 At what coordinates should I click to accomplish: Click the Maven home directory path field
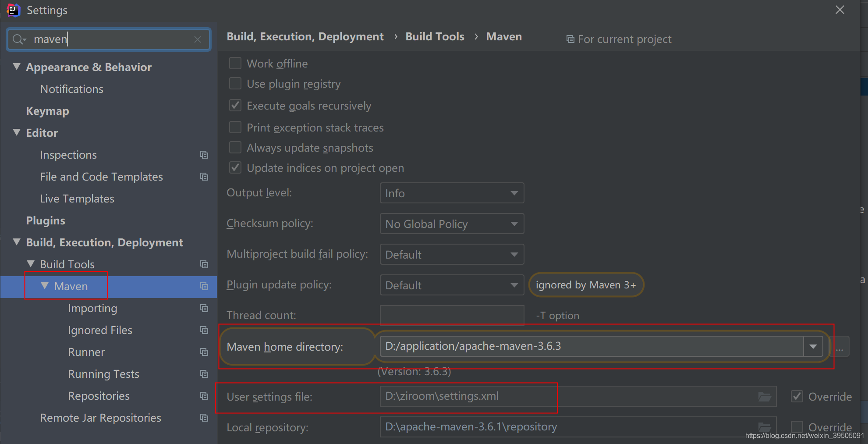[x=592, y=347]
